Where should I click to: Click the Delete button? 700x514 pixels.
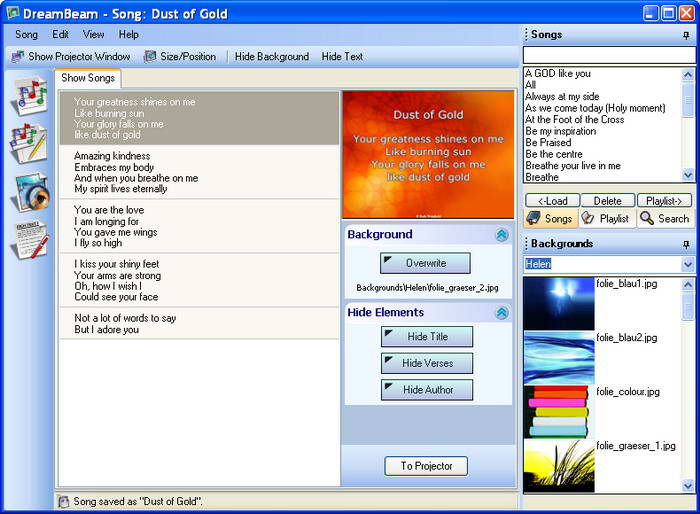click(608, 201)
